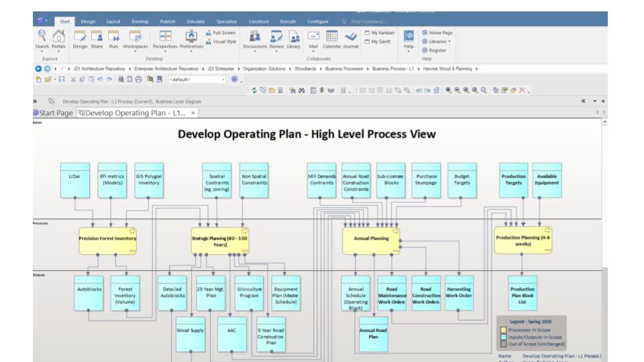The width and height of the screenshot is (644, 362).
Task: Click the Design ribbon icon
Action: [x=80, y=40]
